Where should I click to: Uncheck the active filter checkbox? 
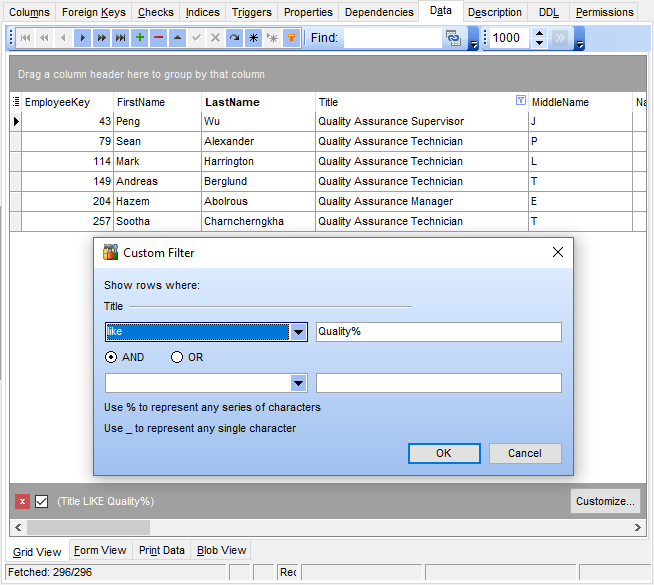tap(42, 501)
